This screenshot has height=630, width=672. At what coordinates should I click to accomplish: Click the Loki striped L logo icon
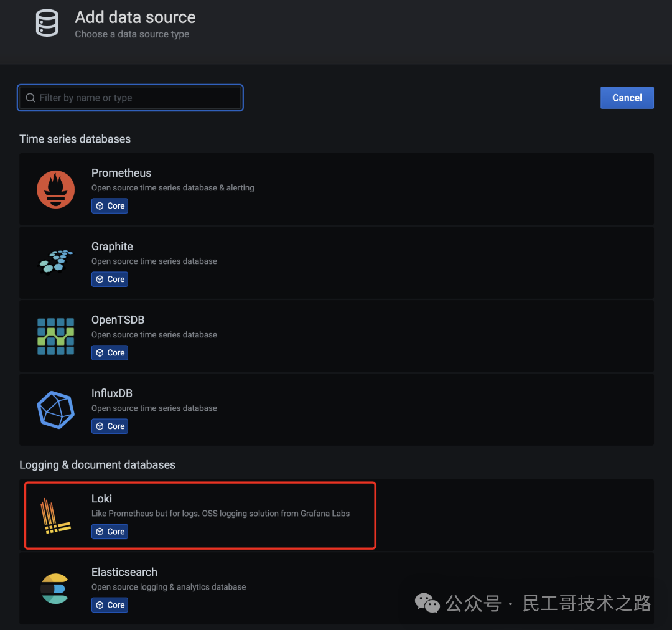point(55,515)
